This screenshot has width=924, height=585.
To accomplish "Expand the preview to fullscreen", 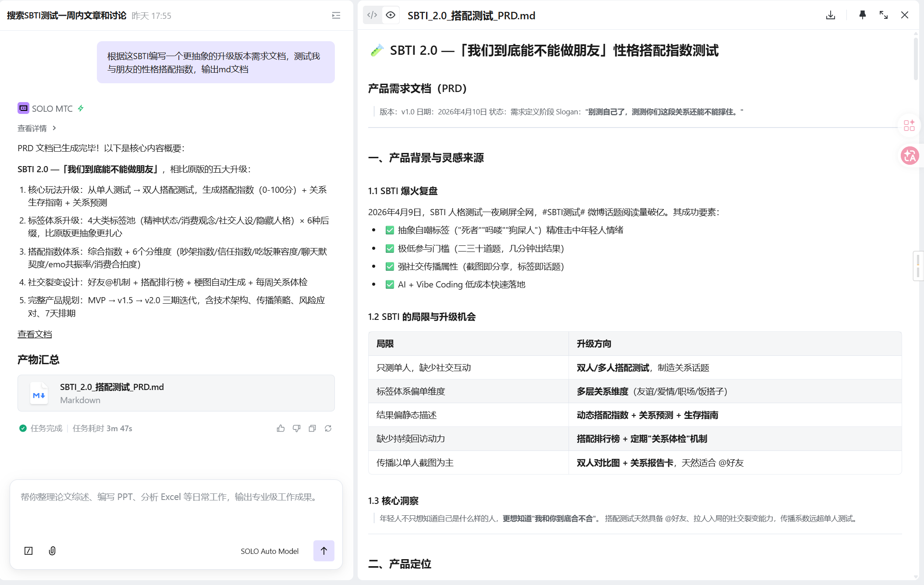I will pyautogui.click(x=883, y=15).
